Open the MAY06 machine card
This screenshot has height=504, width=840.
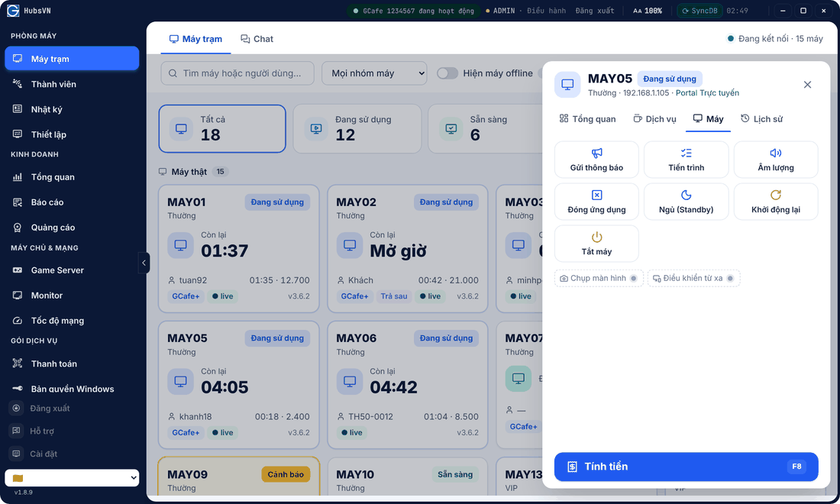tap(408, 385)
